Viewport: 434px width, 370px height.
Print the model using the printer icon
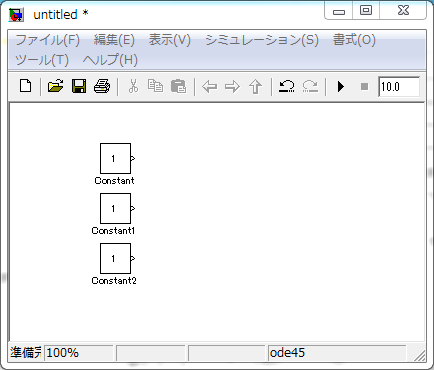102,86
